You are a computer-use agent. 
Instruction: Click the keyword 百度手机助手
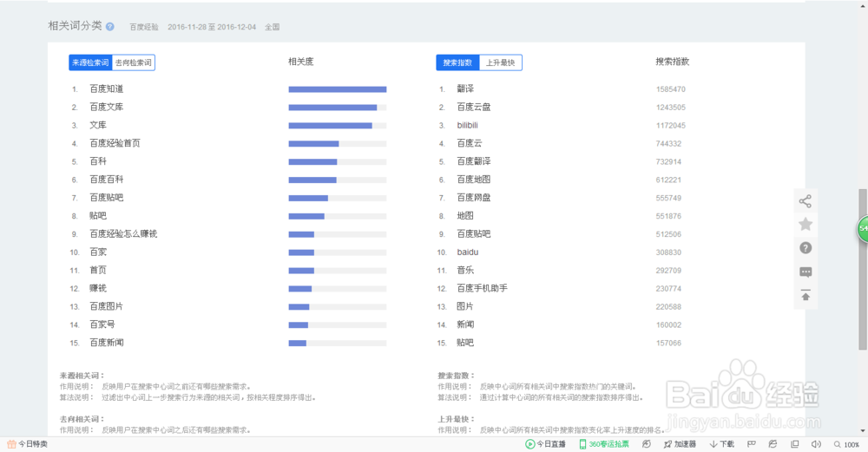pyautogui.click(x=482, y=288)
